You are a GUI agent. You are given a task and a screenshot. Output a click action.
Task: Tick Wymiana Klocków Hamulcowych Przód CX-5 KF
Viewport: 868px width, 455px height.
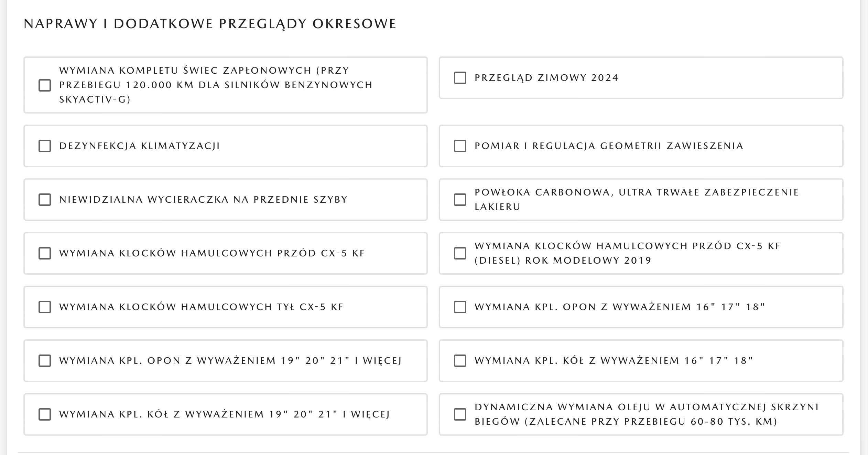pyautogui.click(x=45, y=253)
